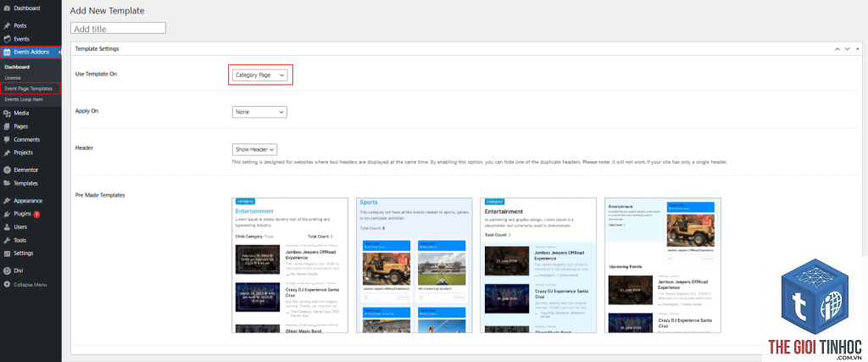868x362 pixels.
Task: Move Template Settings panel down
Action: 847,49
